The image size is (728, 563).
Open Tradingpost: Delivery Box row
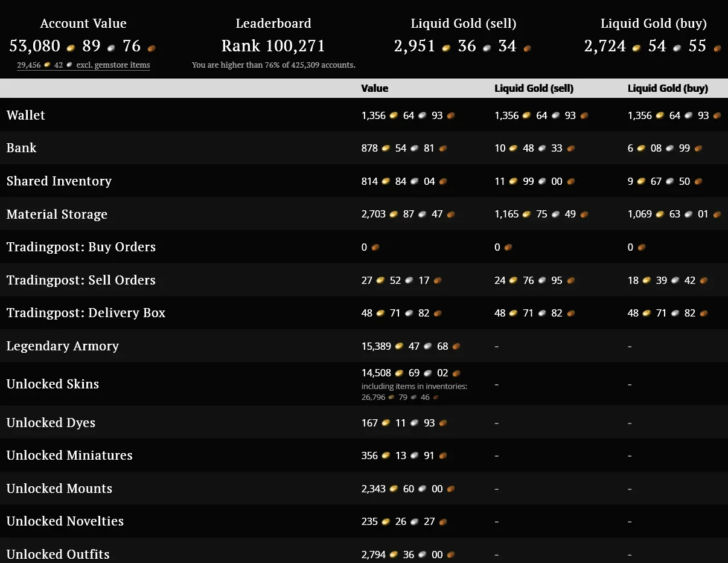pyautogui.click(x=364, y=313)
